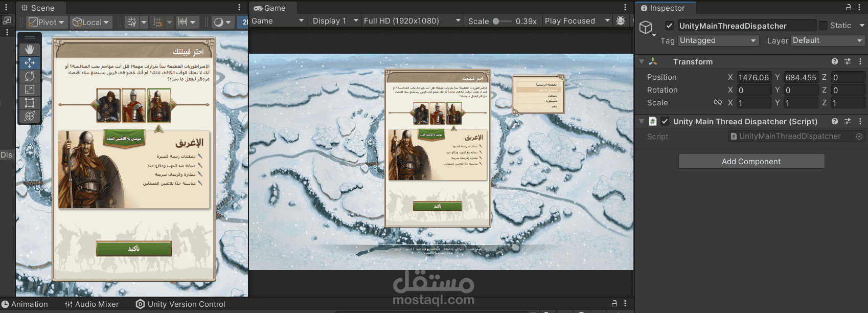Image resolution: width=868 pixels, height=313 pixels.
Task: Adjust the Game view Scale slider
Action: 501,21
